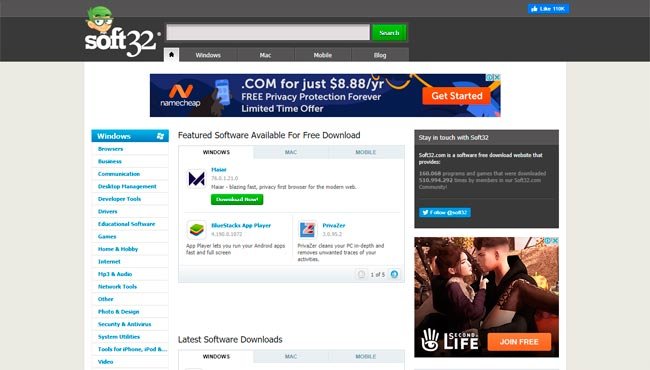This screenshot has height=370, width=650.
Task: Go to previous featured software page
Action: 361,274
